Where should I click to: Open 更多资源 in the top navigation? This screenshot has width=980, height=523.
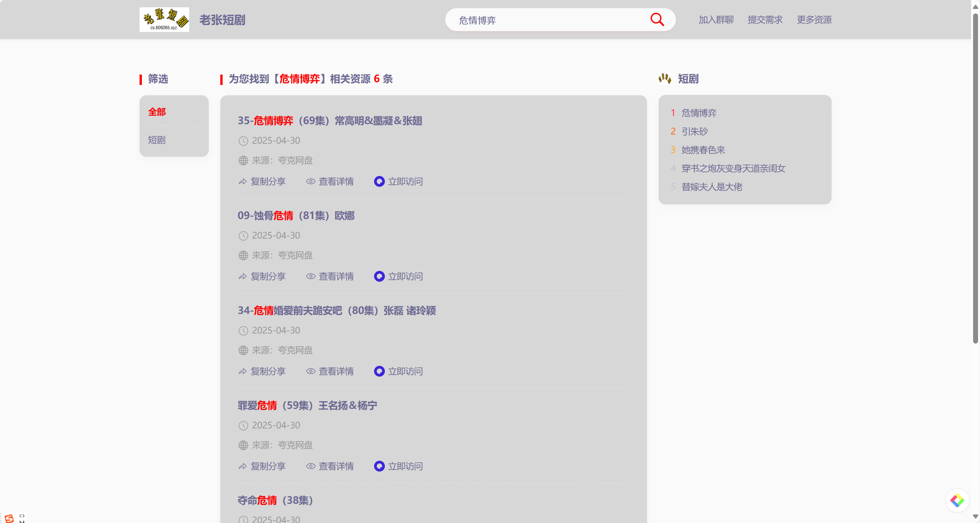click(x=814, y=20)
